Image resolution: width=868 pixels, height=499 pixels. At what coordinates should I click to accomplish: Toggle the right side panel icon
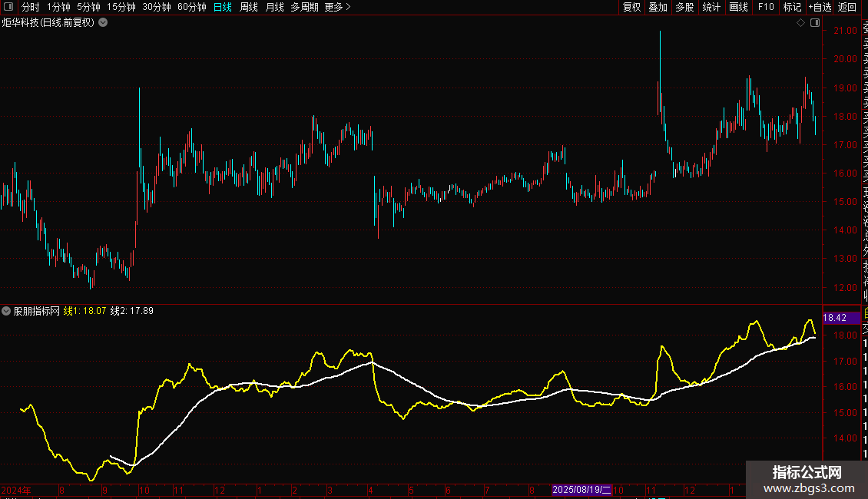point(815,23)
